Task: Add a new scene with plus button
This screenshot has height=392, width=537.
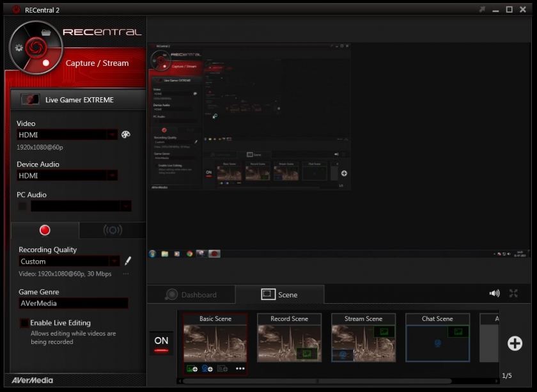Action: [515, 343]
